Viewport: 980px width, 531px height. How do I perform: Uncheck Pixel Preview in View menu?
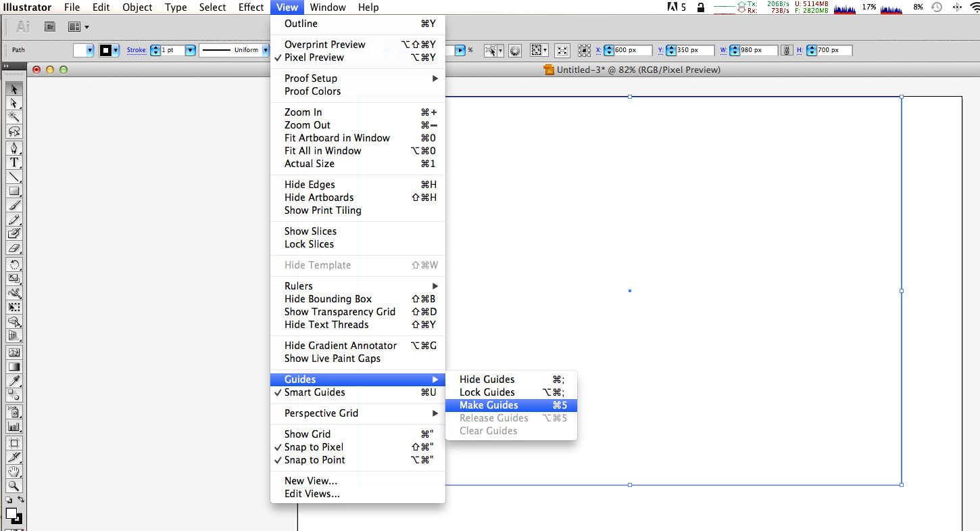coord(358,57)
